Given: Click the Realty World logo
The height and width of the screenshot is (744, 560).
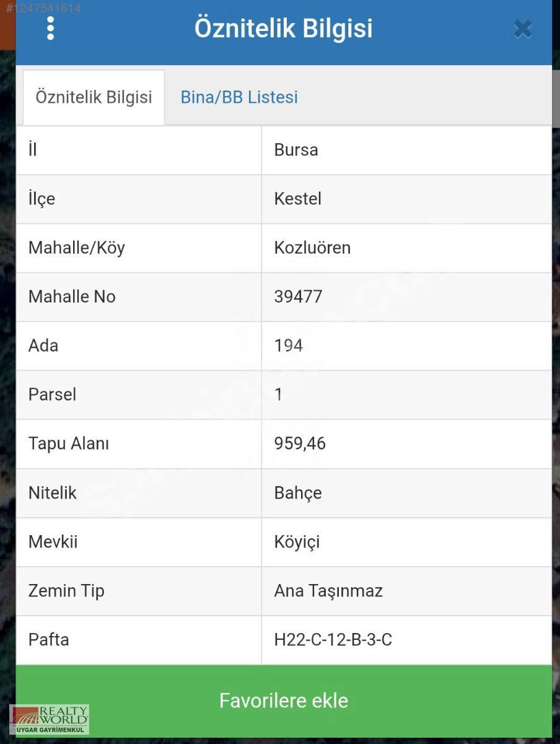Looking at the screenshot, I should [50, 719].
